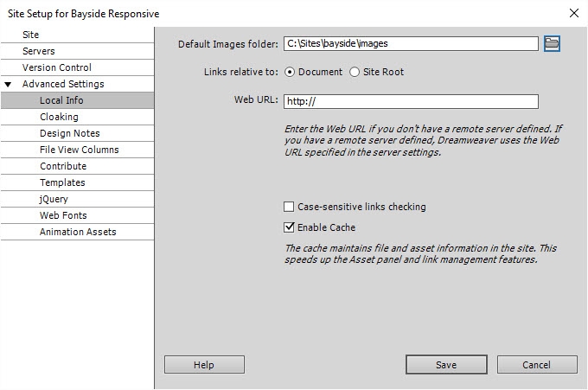Click the browse folder icon for images
This screenshot has height=390, width=588.
point(552,43)
